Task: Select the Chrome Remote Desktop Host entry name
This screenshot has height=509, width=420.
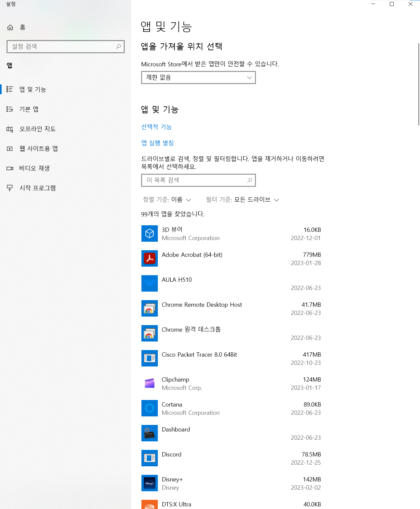Action: click(202, 305)
